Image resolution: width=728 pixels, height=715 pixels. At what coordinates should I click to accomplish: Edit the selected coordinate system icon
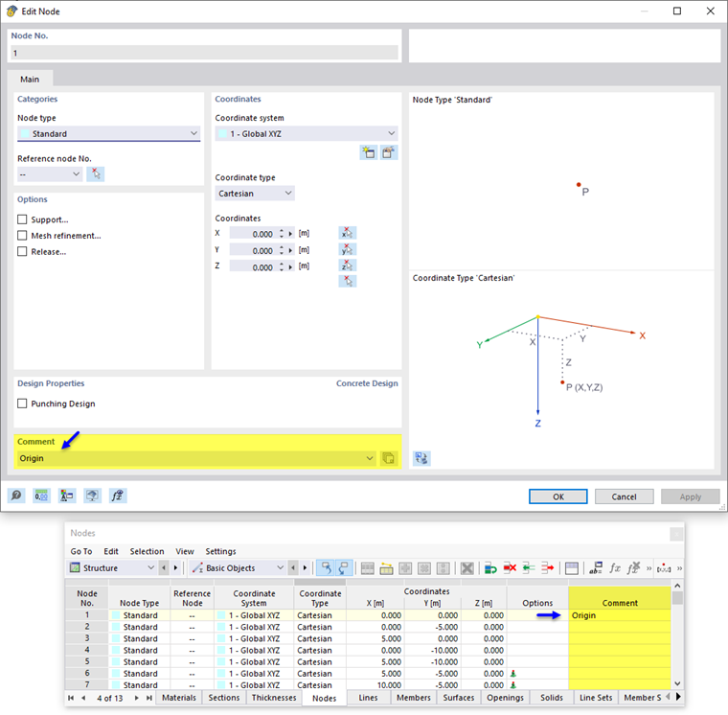389,152
